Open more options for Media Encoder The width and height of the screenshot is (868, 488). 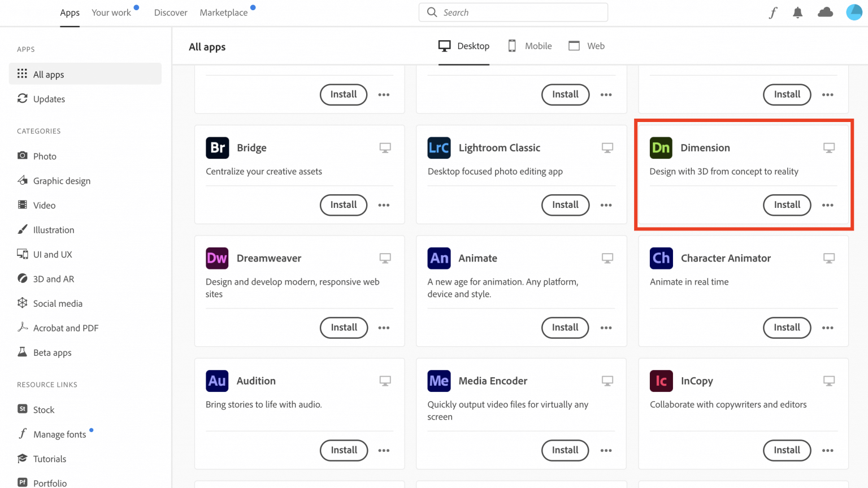click(606, 450)
